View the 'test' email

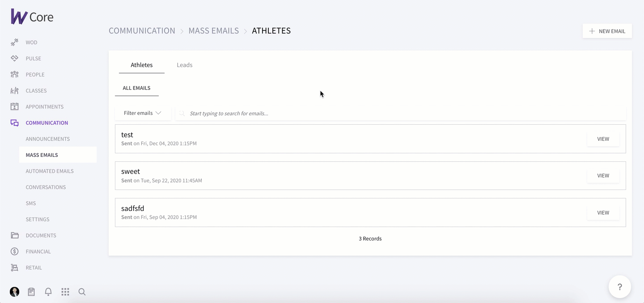603,139
